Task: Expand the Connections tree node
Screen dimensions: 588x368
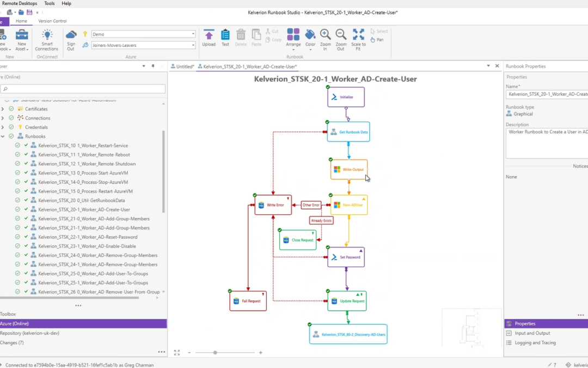Action: [3, 118]
